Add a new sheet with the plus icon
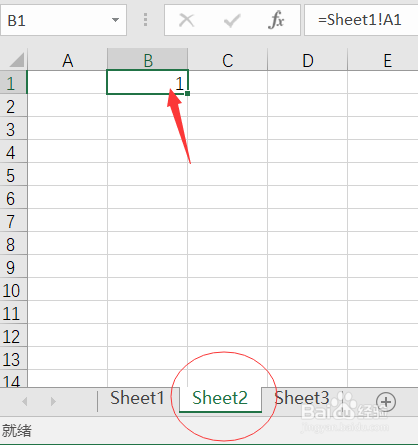The image size is (418, 445). (386, 402)
